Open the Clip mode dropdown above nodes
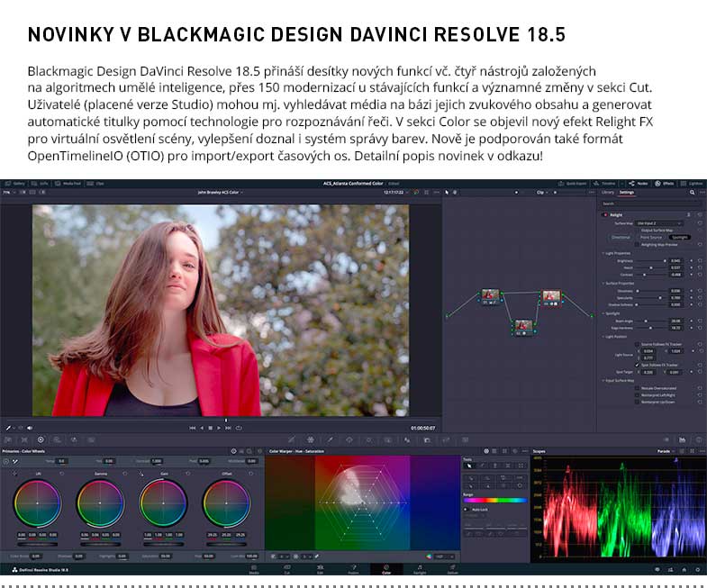The height and width of the screenshot is (588, 707). tap(542, 192)
